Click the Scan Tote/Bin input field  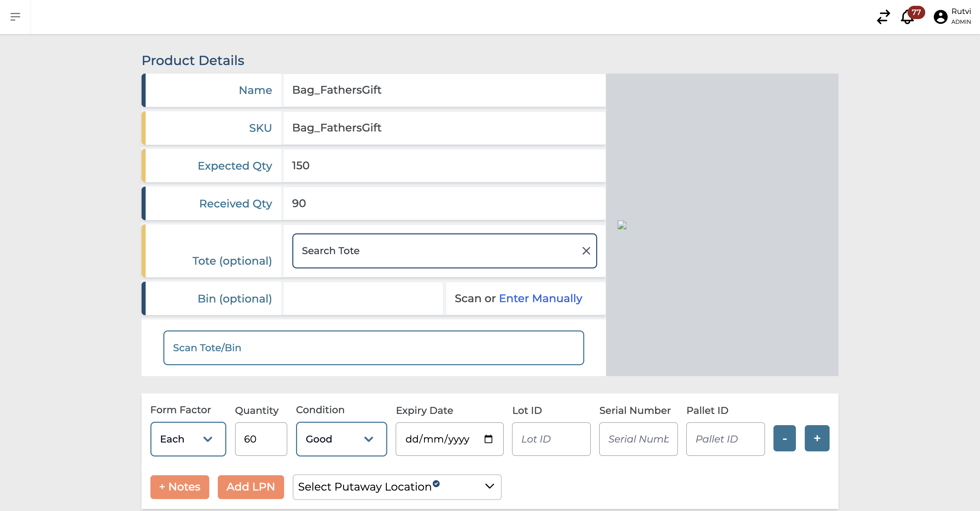[373, 347]
